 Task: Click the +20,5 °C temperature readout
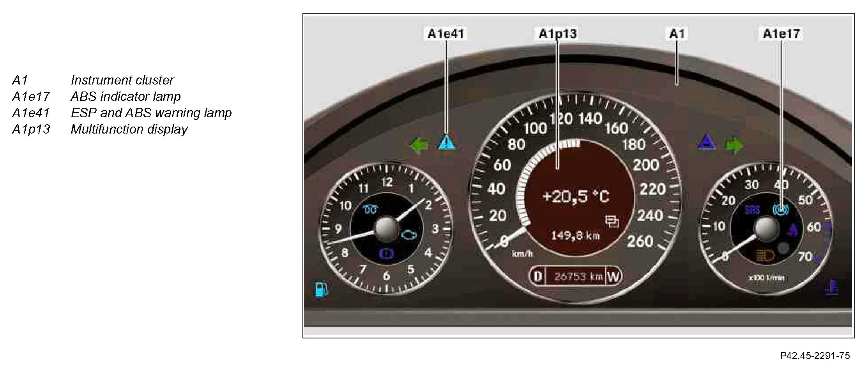[x=576, y=197]
